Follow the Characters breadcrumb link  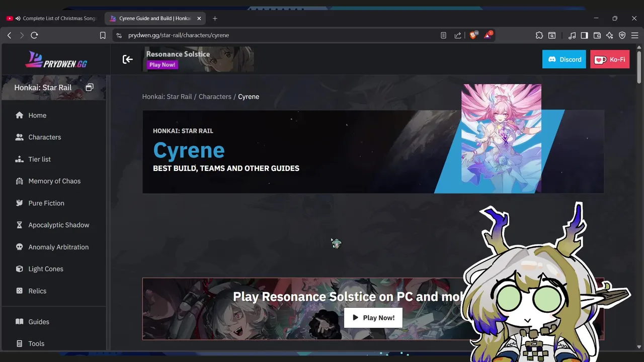point(215,97)
